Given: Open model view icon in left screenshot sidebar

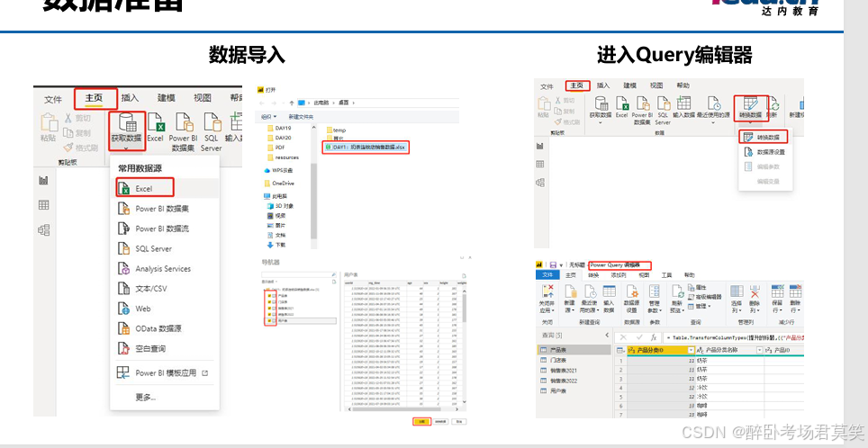Looking at the screenshot, I should [x=44, y=229].
